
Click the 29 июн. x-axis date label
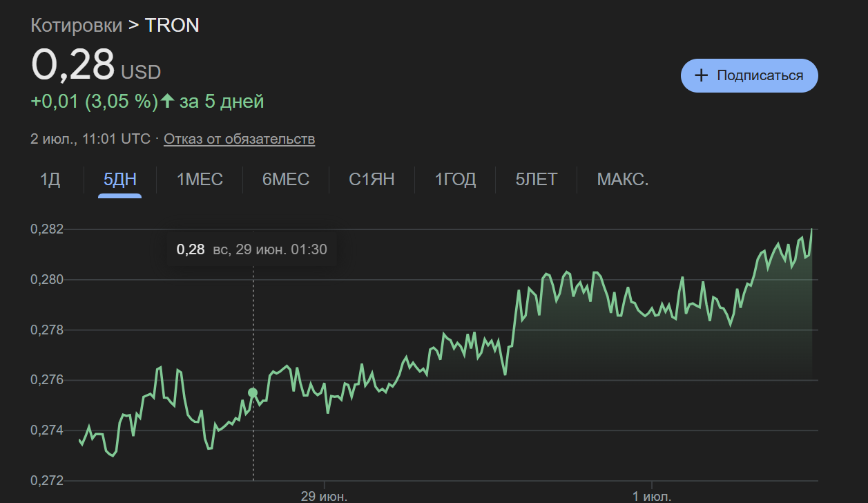tap(324, 496)
